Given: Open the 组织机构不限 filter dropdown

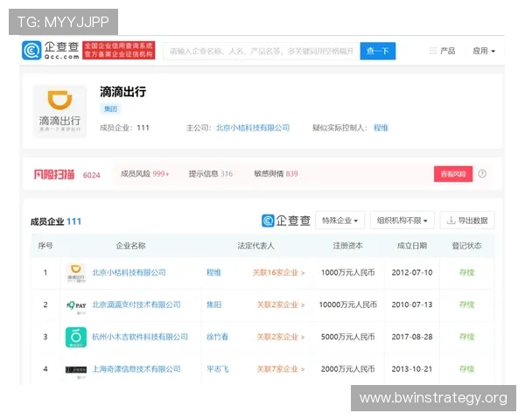Looking at the screenshot, I should pos(402,220).
